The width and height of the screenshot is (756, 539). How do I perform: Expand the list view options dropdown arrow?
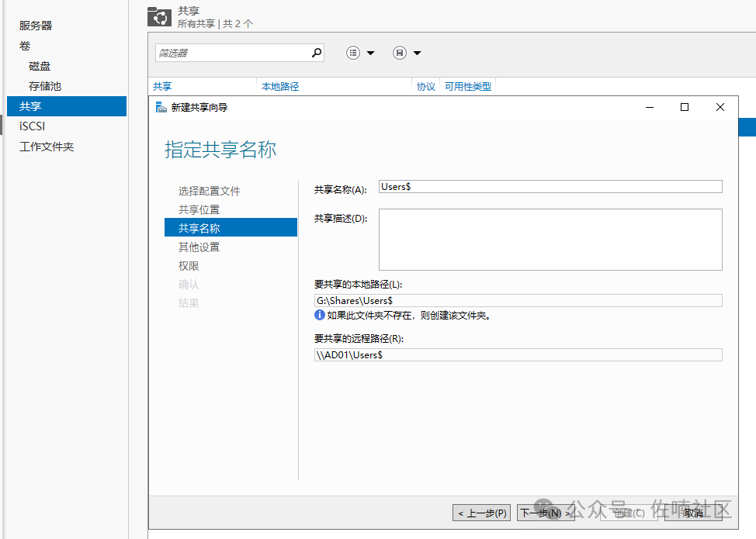tap(370, 53)
